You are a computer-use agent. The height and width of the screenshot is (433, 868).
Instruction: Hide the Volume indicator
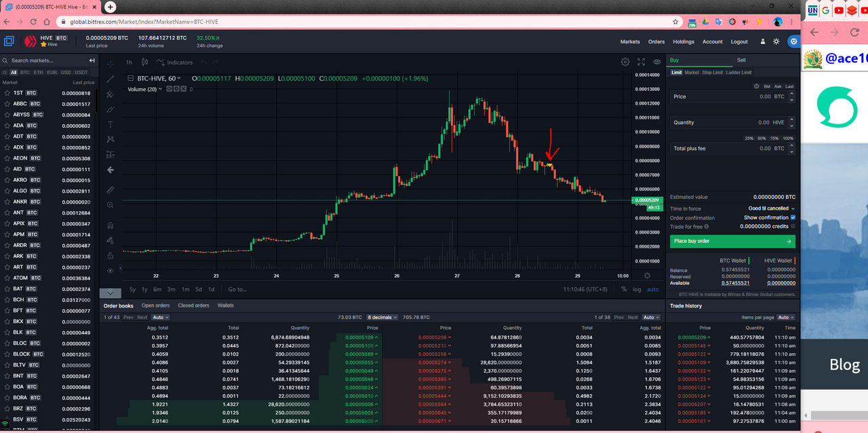click(170, 89)
